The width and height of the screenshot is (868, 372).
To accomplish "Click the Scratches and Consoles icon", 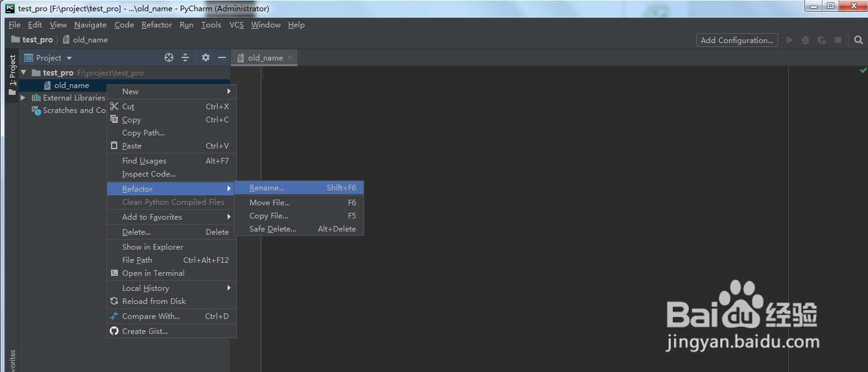I will coord(36,110).
